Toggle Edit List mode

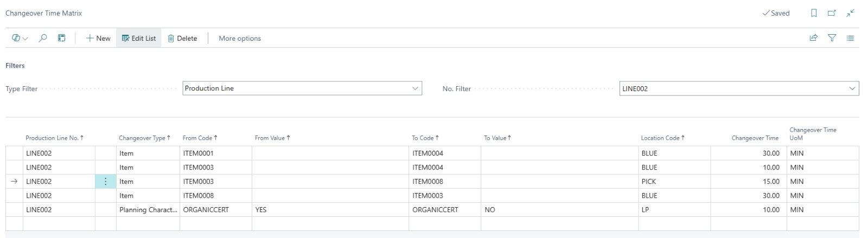pyautogui.click(x=139, y=38)
